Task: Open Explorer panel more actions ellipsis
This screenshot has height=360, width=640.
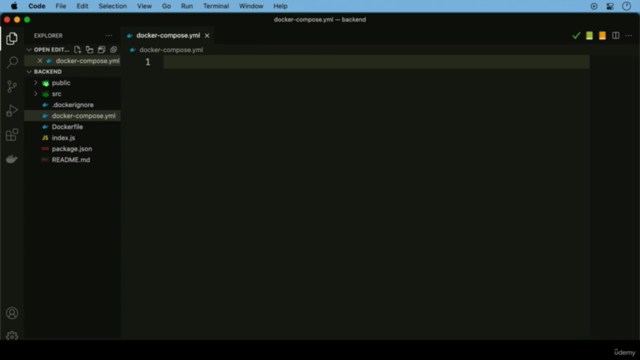Action: click(x=109, y=36)
